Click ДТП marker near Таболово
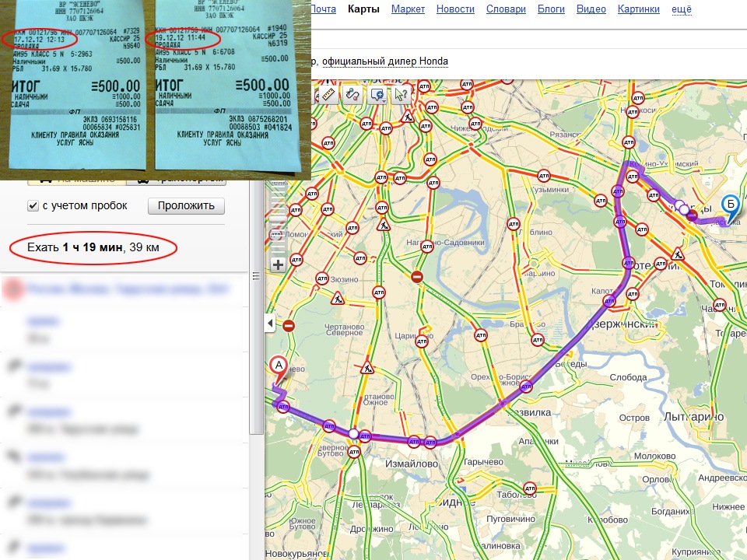The width and height of the screenshot is (747, 560). [530, 488]
